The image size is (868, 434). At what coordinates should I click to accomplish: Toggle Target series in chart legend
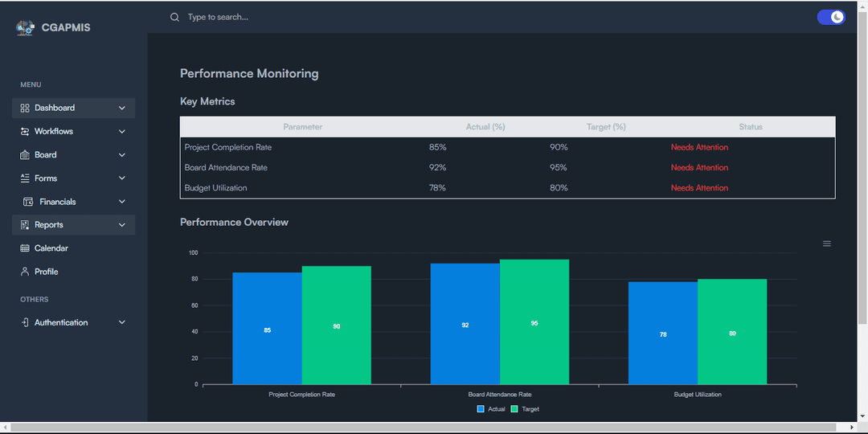(x=525, y=409)
